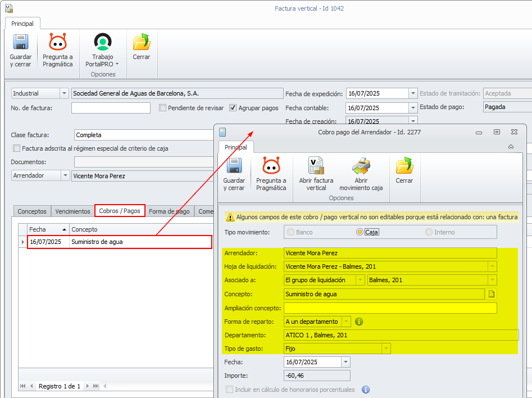Click the No. de factura input field
Image resolution: width=532 pixels, height=398 pixels.
[111, 108]
